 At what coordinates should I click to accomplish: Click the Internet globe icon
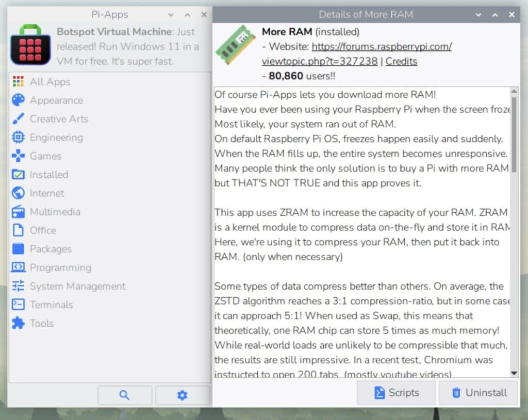pos(18,193)
